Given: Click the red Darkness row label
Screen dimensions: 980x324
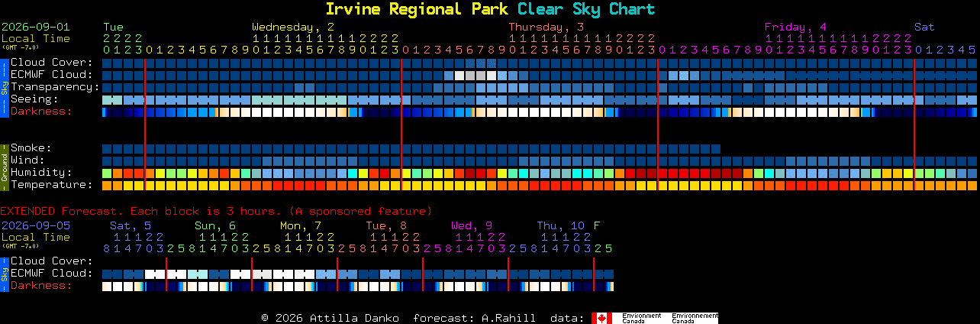Looking at the screenshot, I should pyautogui.click(x=41, y=112).
